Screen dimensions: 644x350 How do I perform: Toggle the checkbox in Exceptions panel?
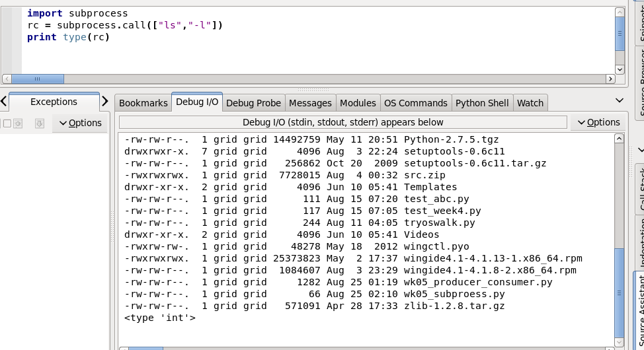7,123
